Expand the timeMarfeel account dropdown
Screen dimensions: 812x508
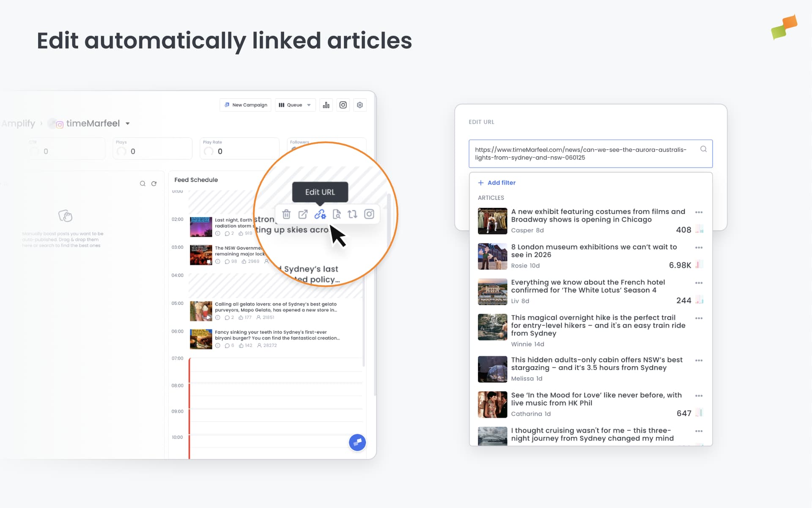128,123
